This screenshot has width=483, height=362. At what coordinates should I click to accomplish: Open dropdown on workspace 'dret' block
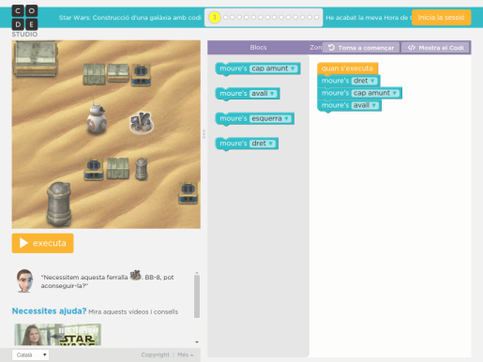(x=373, y=81)
